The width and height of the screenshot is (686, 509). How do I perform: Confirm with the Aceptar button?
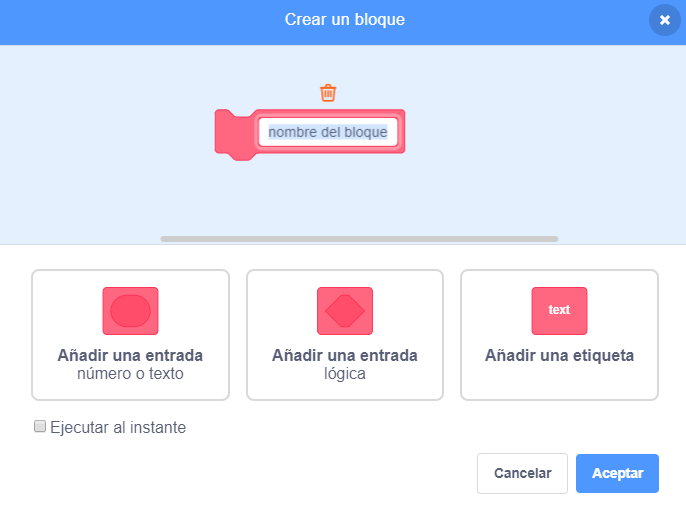tap(617, 473)
